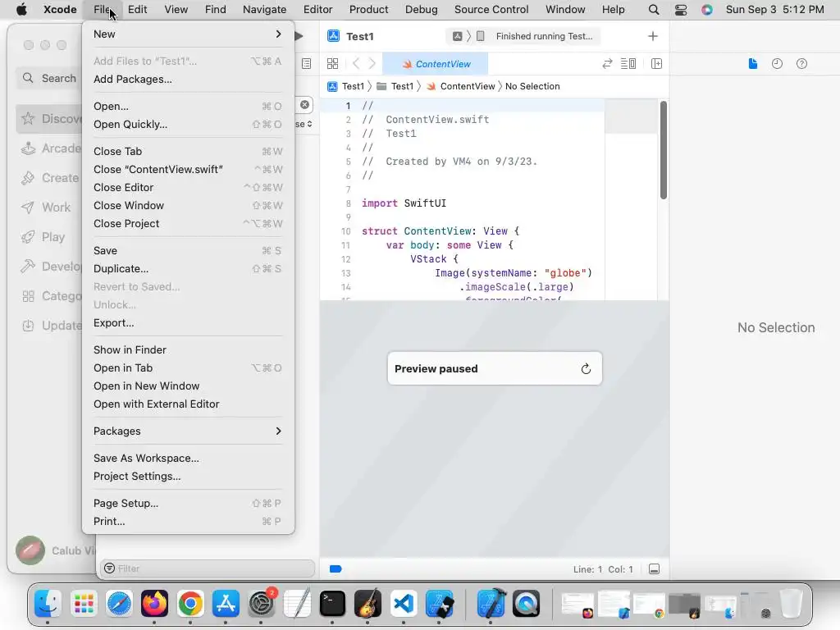Show the History inspector clock icon
The image size is (840, 630).
(x=777, y=64)
